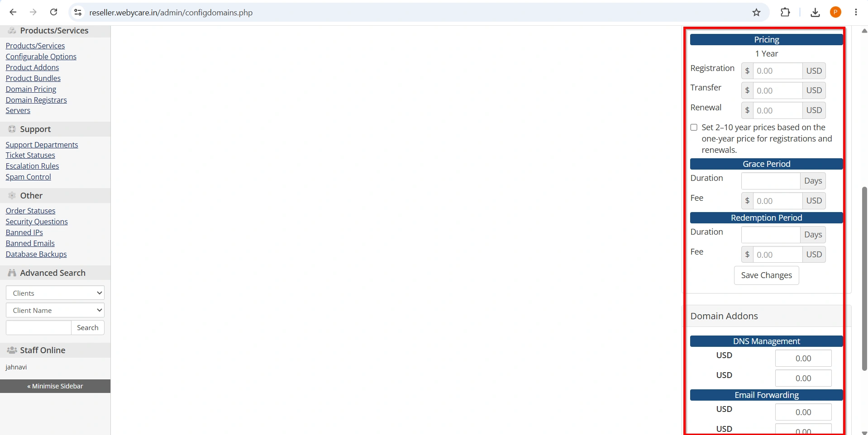Open site information icon in address bar

[x=78, y=12]
